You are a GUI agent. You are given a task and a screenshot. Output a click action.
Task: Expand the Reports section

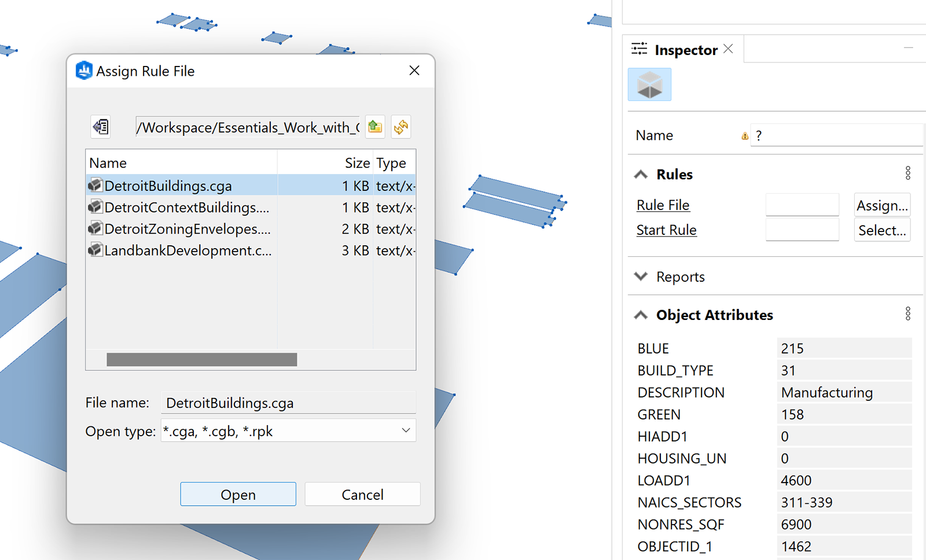pyautogui.click(x=641, y=277)
